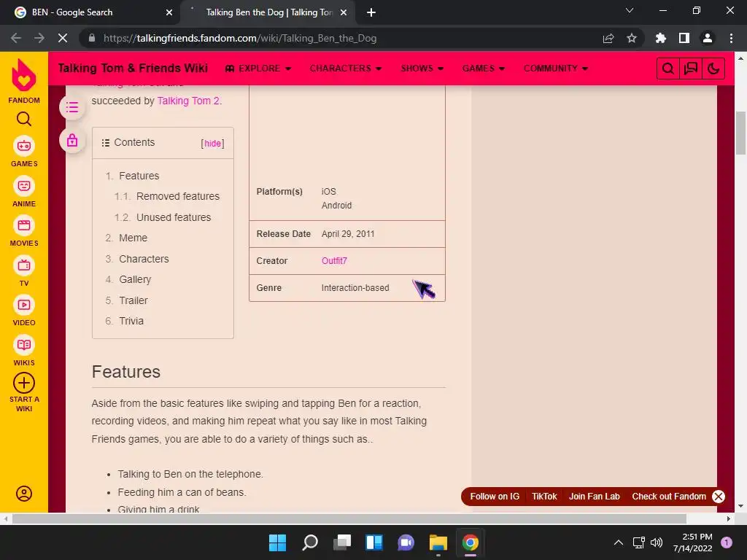Open the Talking Tom 2 link
The image size is (747, 560).
coord(188,101)
